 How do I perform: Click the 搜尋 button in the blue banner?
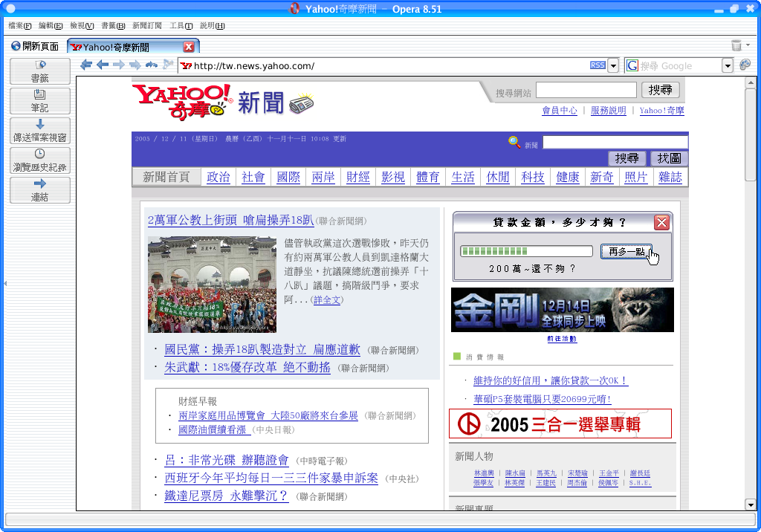click(627, 158)
